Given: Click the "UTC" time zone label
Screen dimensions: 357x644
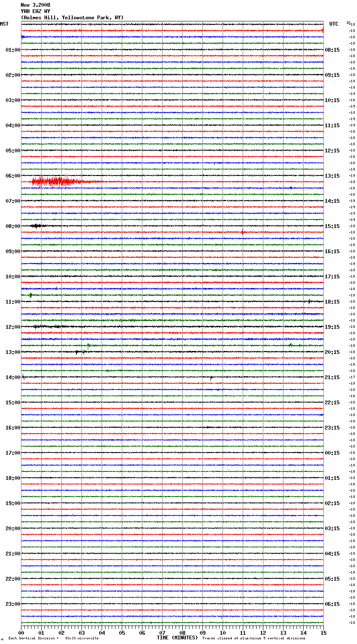Looking at the screenshot, I should (334, 24).
